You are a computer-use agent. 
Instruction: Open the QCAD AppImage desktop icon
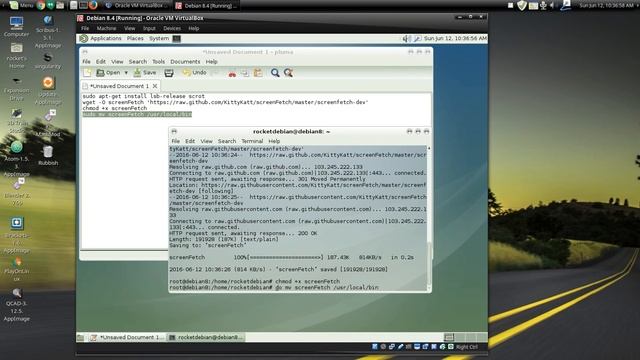click(17, 305)
